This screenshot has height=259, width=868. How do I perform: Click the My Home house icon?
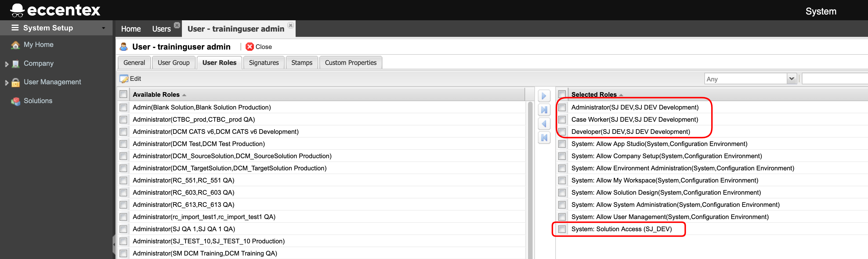(15, 45)
